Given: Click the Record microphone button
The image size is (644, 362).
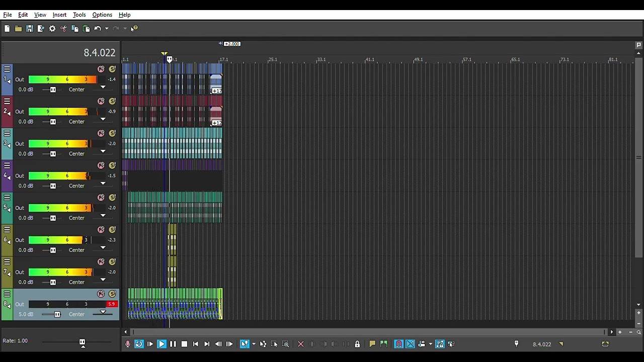Looking at the screenshot, I should tap(127, 344).
